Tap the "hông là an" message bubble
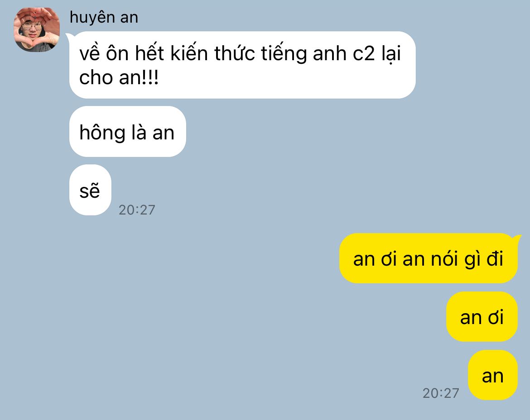 pyautogui.click(x=127, y=131)
